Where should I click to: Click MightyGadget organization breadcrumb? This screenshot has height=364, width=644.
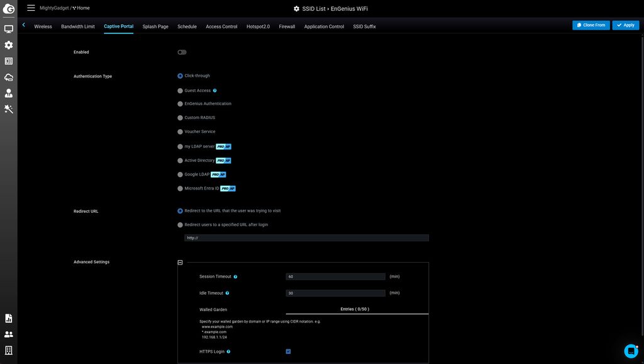[54, 8]
